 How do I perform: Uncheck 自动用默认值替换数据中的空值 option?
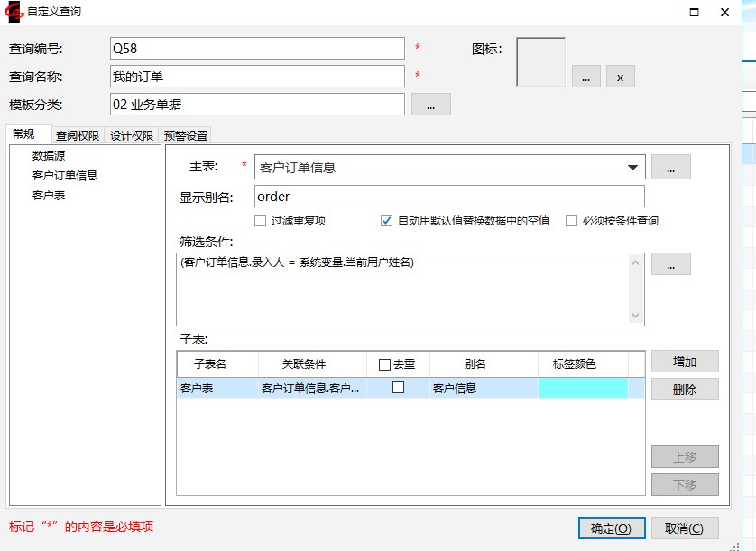click(387, 221)
